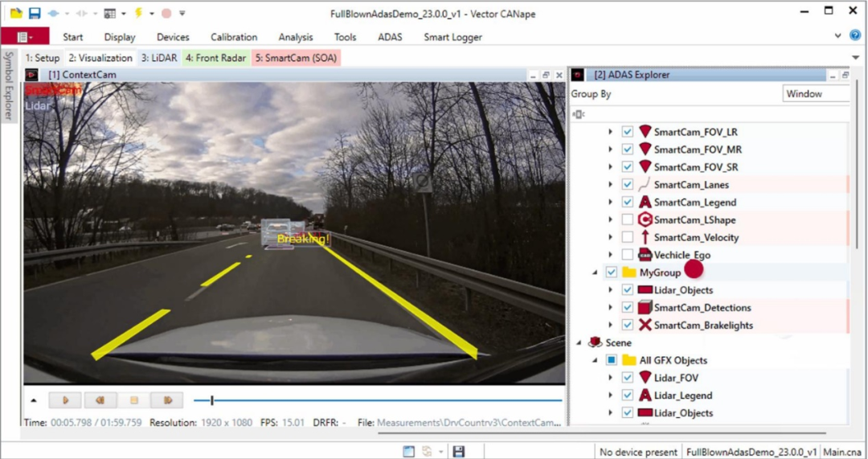Image resolution: width=868 pixels, height=459 pixels.
Task: Open the Display ribbon tab
Action: 120,37
